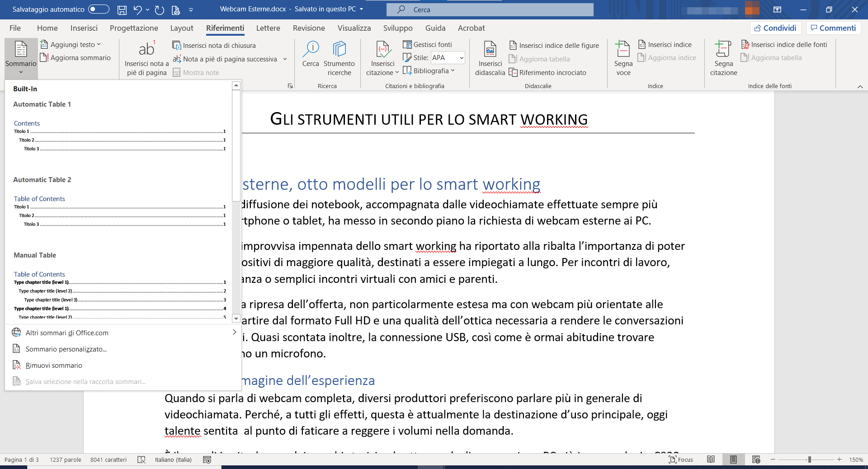The width and height of the screenshot is (868, 469).
Task: Click the Save icon in title bar
Action: pyautogui.click(x=122, y=9)
